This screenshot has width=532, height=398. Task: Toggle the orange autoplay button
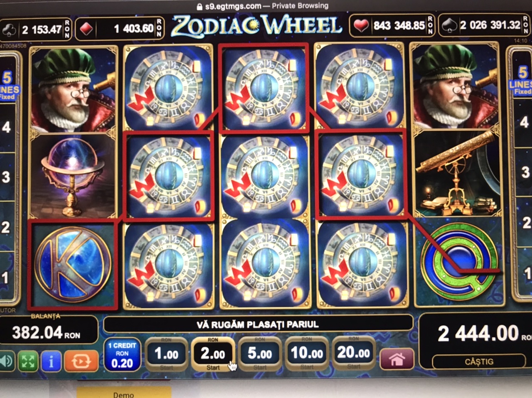click(81, 361)
